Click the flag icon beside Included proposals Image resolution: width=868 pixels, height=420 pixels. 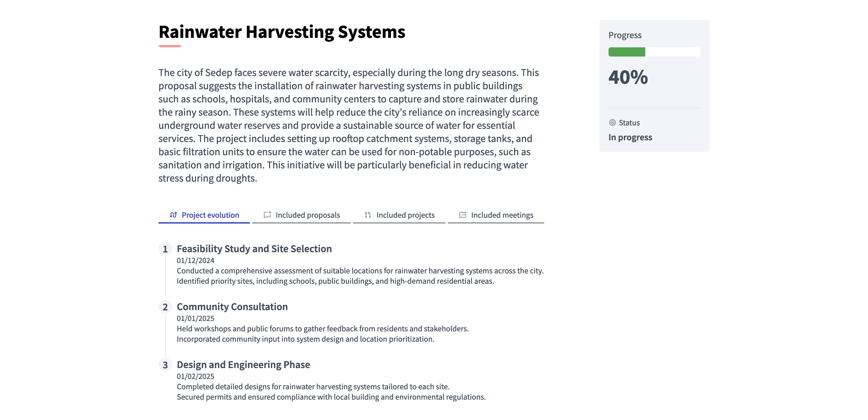pyautogui.click(x=267, y=215)
